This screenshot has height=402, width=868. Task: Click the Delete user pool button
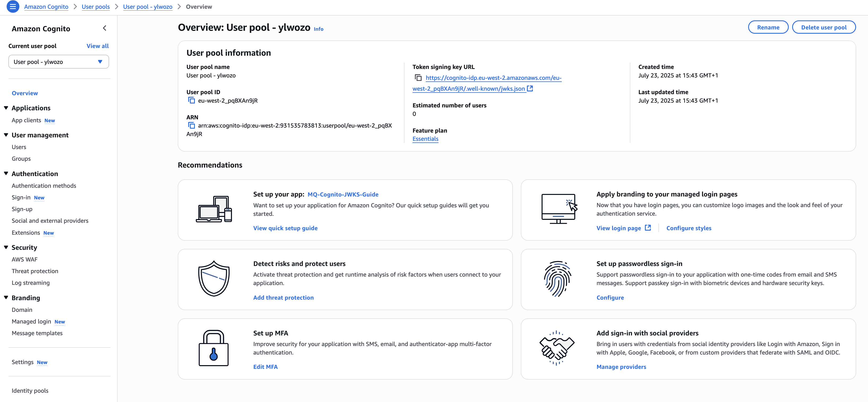point(823,27)
